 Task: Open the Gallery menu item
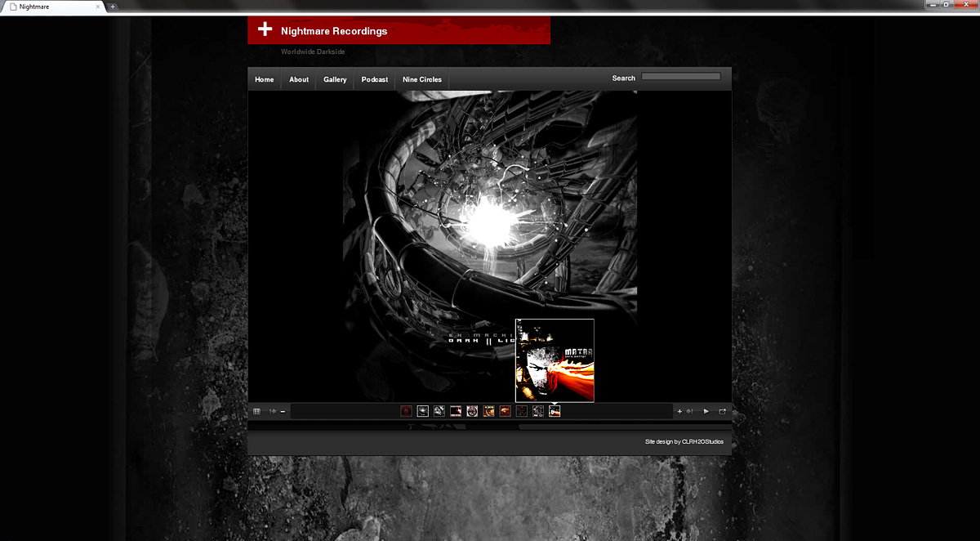click(335, 79)
